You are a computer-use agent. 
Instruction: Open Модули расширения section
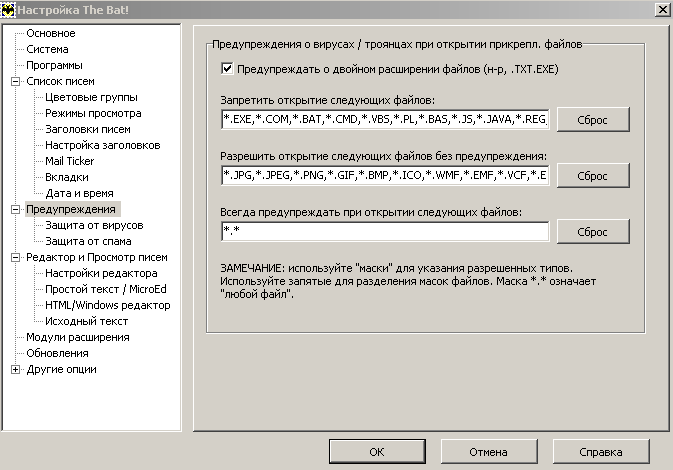[78, 337]
